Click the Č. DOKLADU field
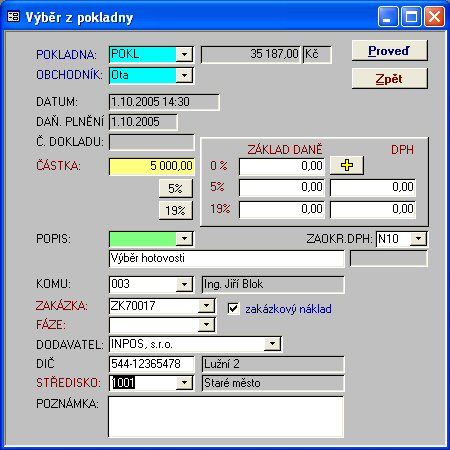The height and width of the screenshot is (450, 450). (x=152, y=142)
